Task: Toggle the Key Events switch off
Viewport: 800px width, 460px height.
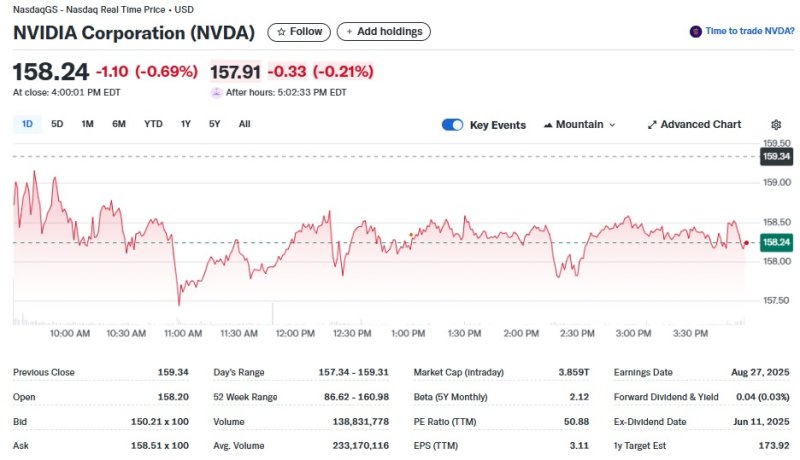Action: coord(453,125)
